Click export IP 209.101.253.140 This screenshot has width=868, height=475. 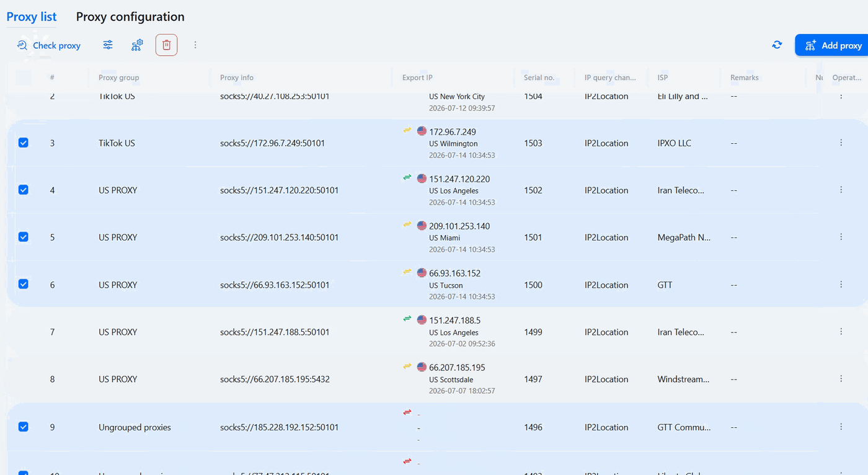[x=459, y=226]
